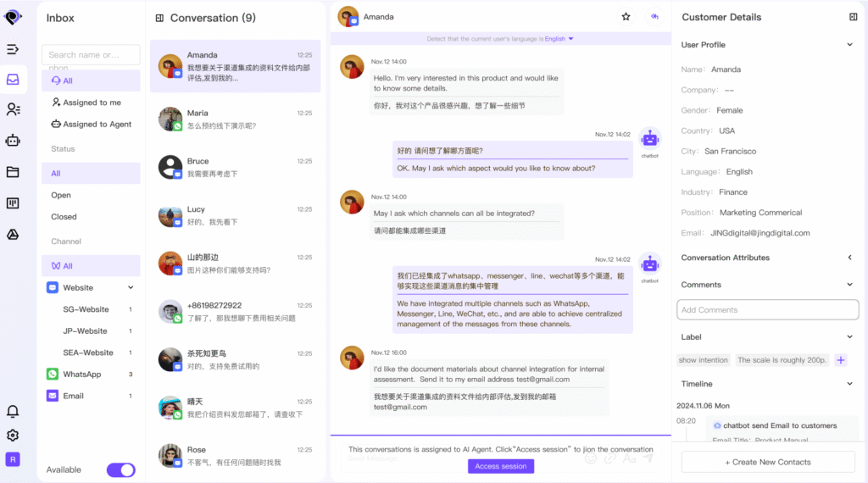Click the Access session button
The width and height of the screenshot is (868, 483).
(501, 466)
